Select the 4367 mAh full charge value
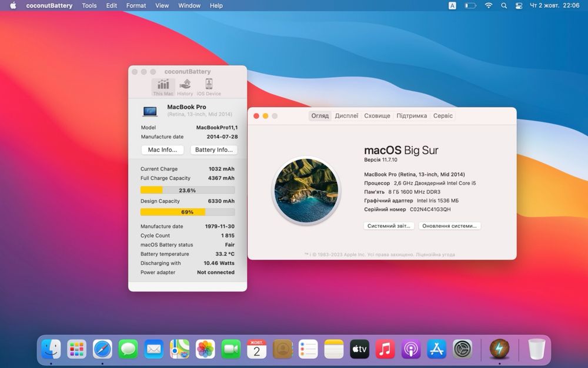Image resolution: width=588 pixels, height=368 pixels. tap(221, 178)
